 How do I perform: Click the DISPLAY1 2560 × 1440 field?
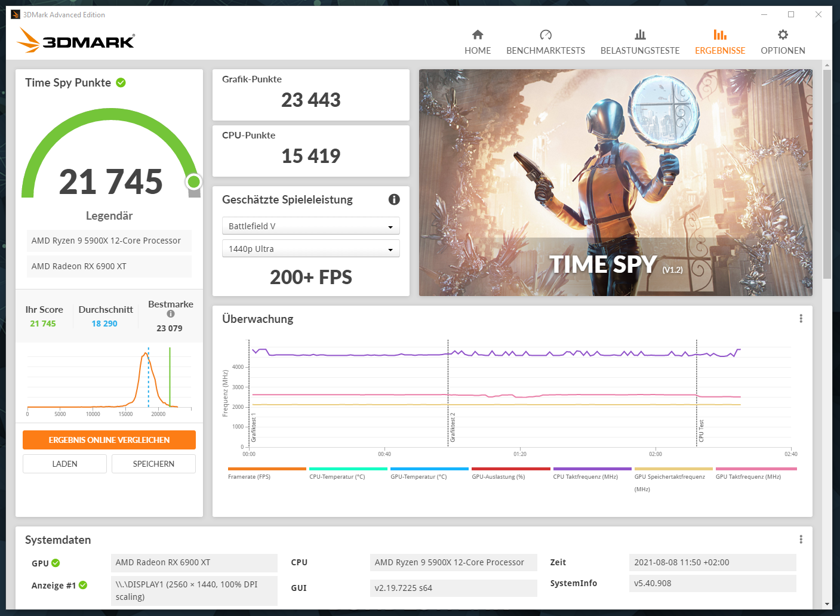click(194, 590)
